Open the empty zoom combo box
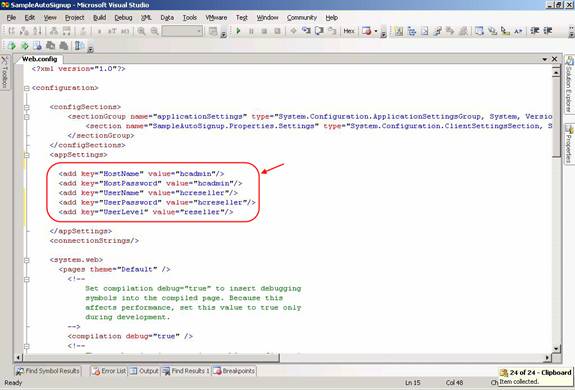This screenshot has width=575, height=390. click(x=182, y=31)
